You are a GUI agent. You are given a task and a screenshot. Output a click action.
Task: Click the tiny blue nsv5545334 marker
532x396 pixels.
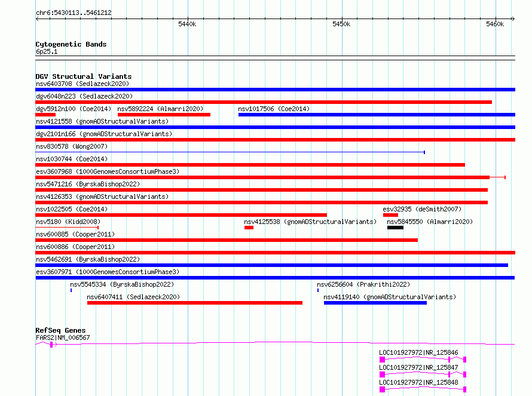(71, 290)
